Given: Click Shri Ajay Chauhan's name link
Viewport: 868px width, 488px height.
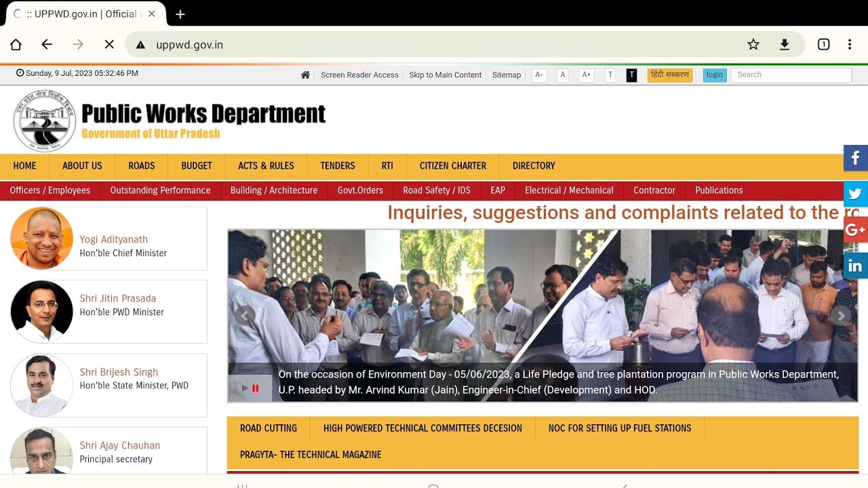Looking at the screenshot, I should coord(120,445).
